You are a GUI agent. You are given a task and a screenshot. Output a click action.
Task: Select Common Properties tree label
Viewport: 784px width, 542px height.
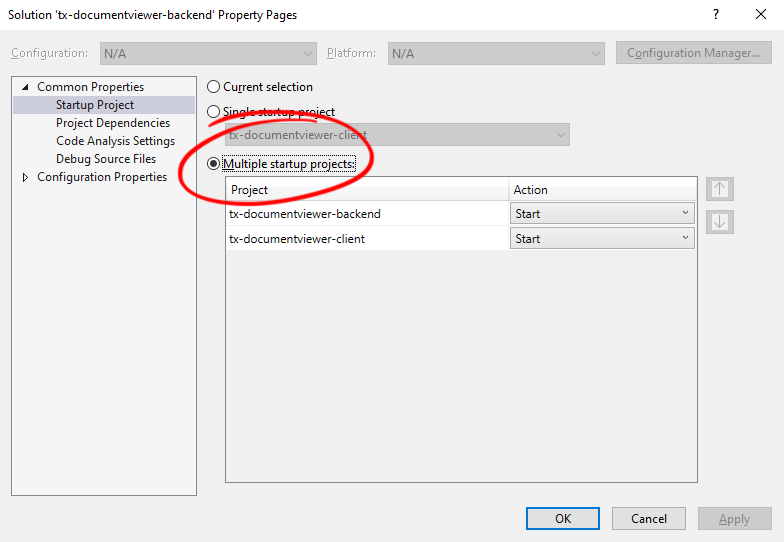pos(90,87)
